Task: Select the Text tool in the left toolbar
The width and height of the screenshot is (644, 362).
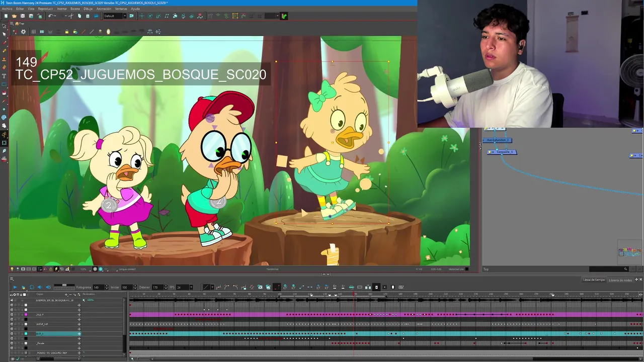Action: 4,75
